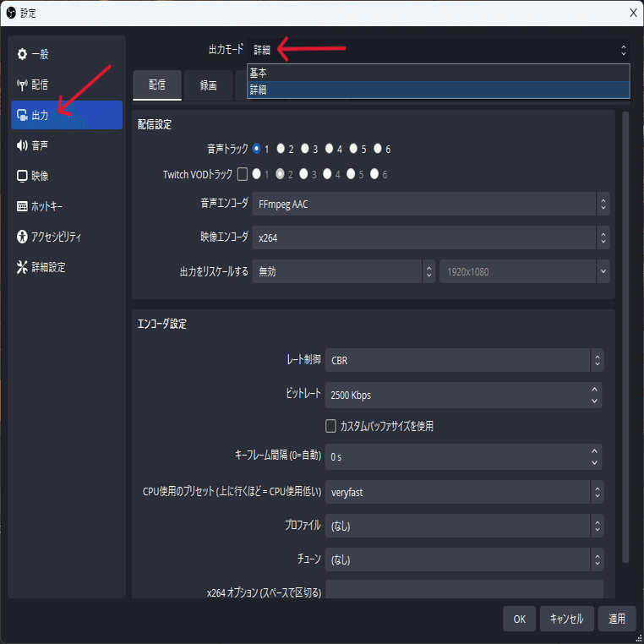Select Twitch VOD track 1 radio button

tap(257, 174)
